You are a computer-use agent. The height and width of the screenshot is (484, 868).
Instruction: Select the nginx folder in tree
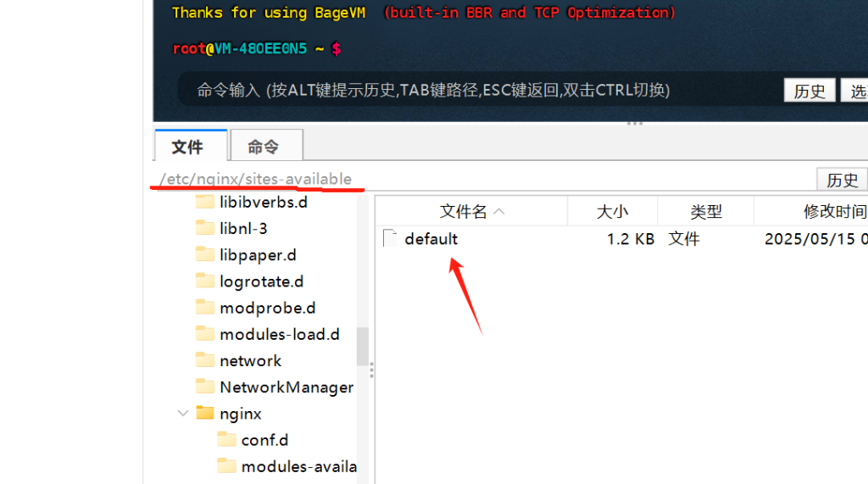pyautogui.click(x=240, y=414)
